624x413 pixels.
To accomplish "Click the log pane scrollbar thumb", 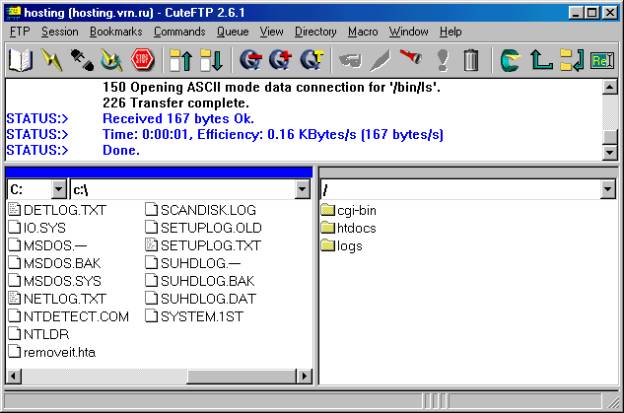I will pyautogui.click(x=610, y=137).
